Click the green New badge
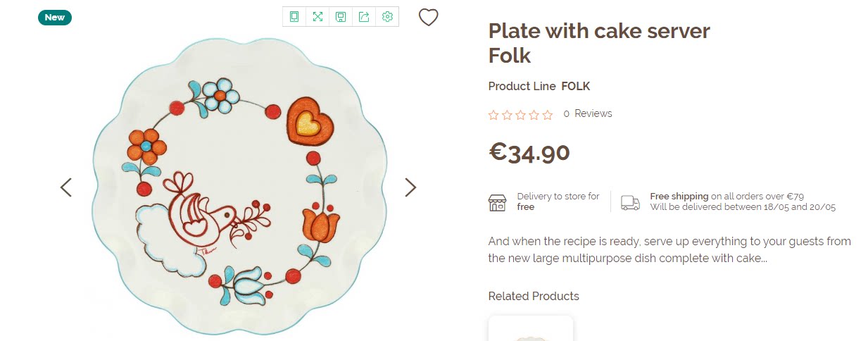The width and height of the screenshot is (868, 341). tap(55, 18)
